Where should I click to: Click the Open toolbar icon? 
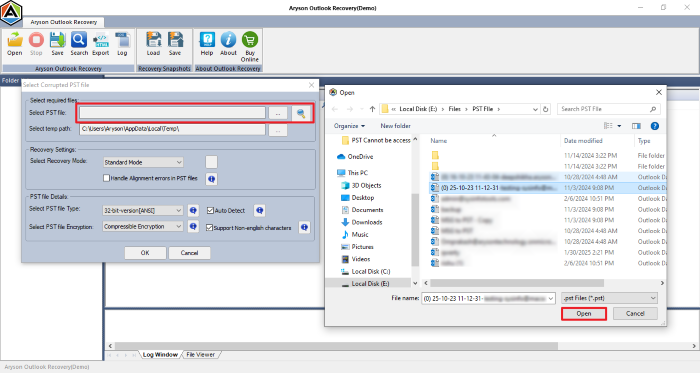pos(15,44)
